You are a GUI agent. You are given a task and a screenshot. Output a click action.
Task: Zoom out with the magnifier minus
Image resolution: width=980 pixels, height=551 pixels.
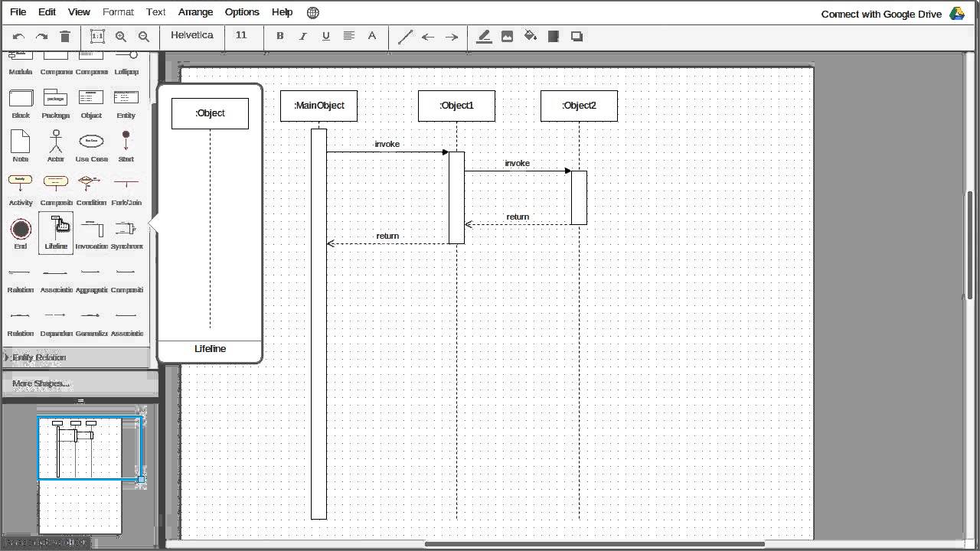[x=144, y=36]
